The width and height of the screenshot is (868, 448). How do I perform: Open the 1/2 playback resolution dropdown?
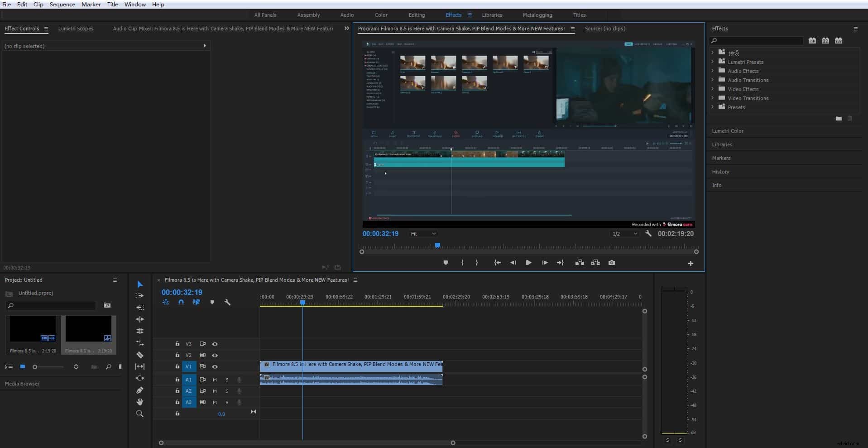624,234
